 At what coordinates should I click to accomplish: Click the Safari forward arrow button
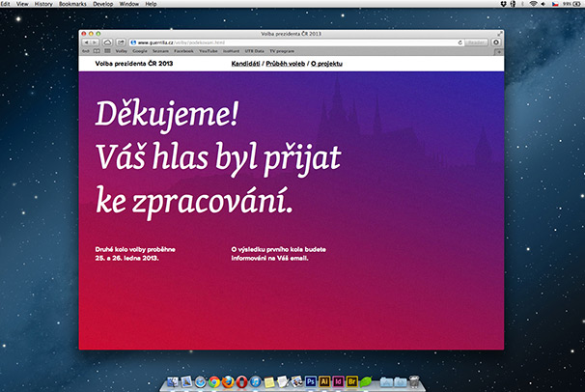tap(95, 42)
